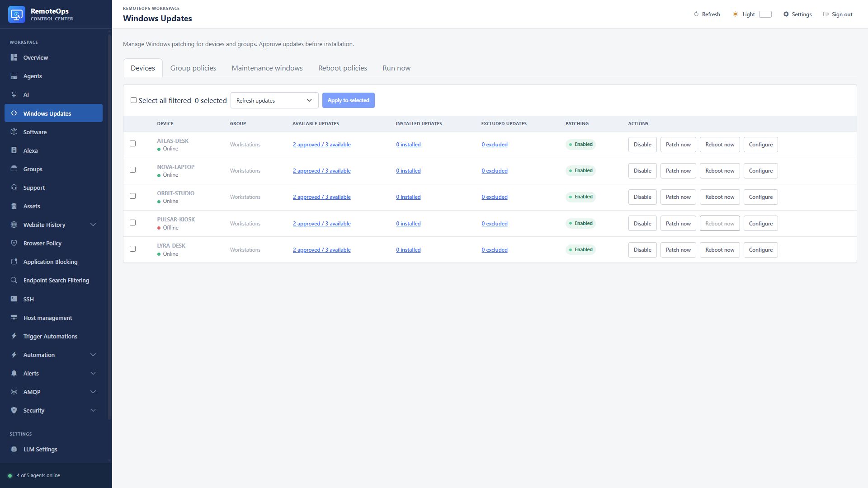Switch to the Maintenance windows tab
Screen dimensions: 868x488
click(x=267, y=68)
